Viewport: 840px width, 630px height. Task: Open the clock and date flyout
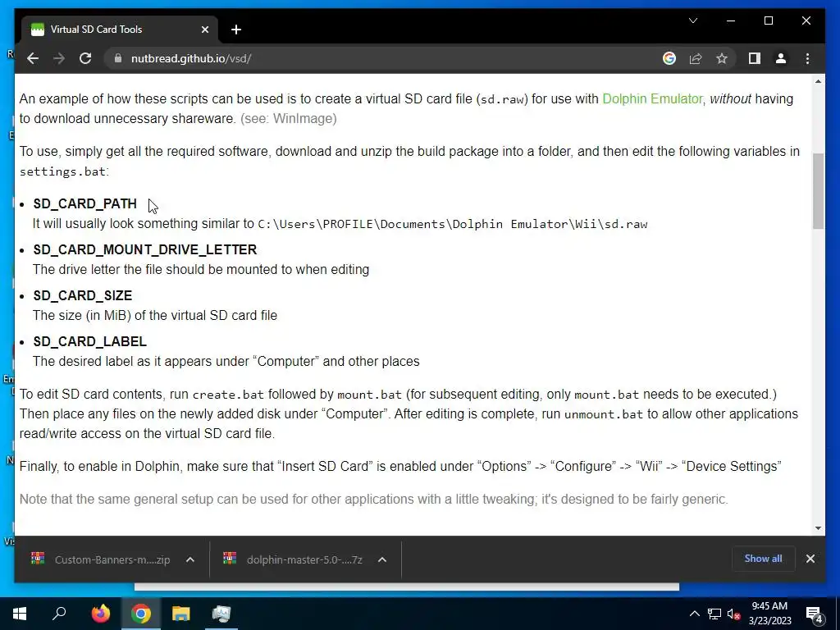[x=769, y=614]
